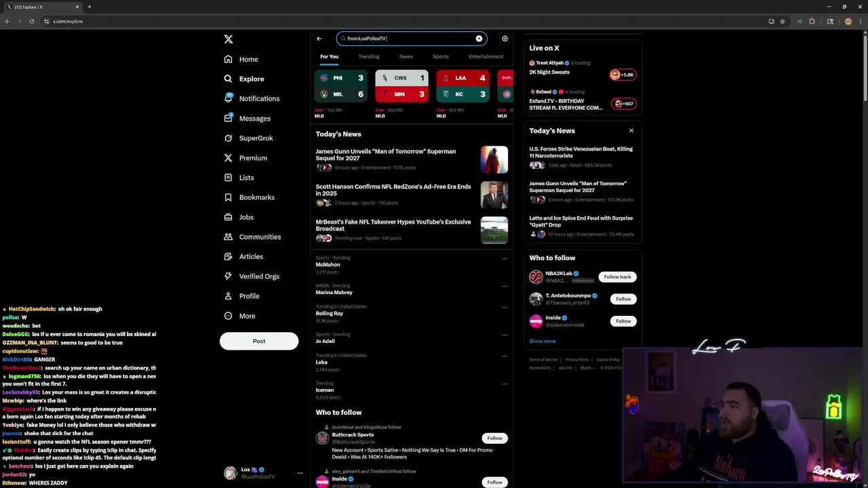Open Verified Orgs in the sidebar
The width and height of the screenshot is (868, 488).
click(x=252, y=276)
